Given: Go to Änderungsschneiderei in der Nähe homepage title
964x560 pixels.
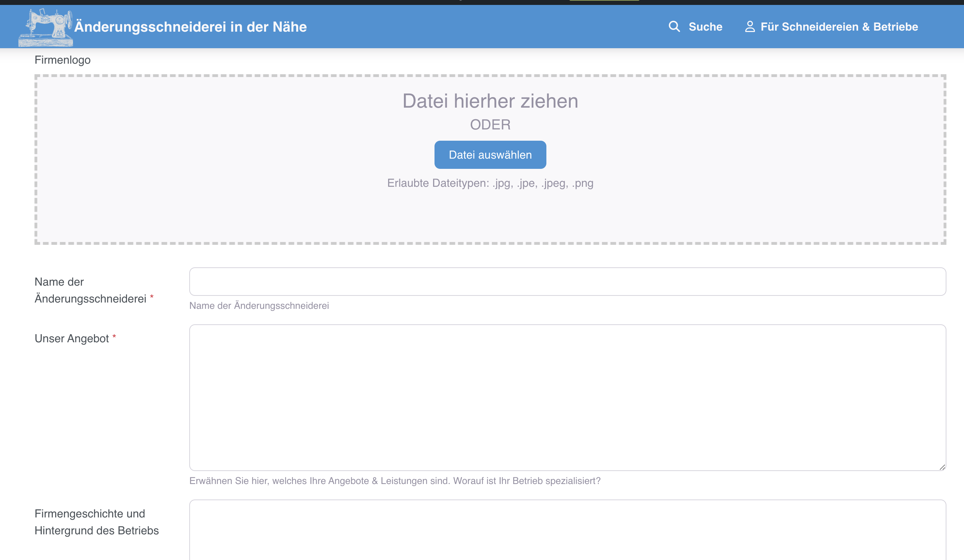Looking at the screenshot, I should [190, 27].
